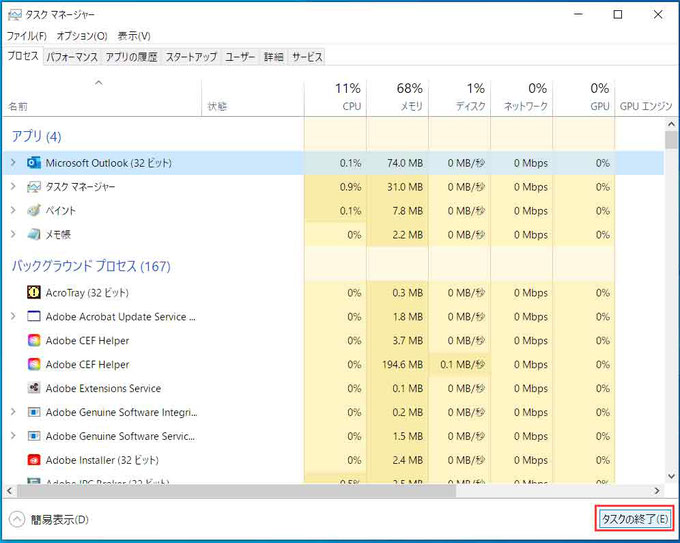This screenshot has height=543, width=680.
Task: Click the 0.9% CPU value
Action: [x=350, y=187]
